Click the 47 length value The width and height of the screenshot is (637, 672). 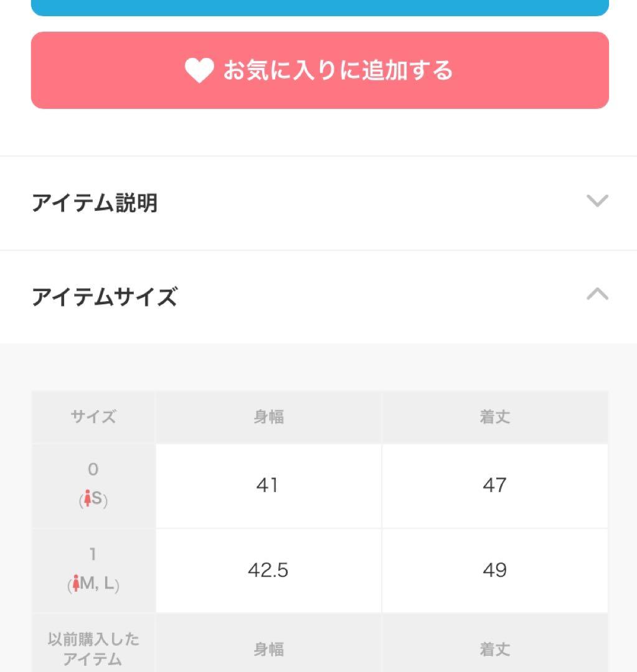[x=494, y=485]
